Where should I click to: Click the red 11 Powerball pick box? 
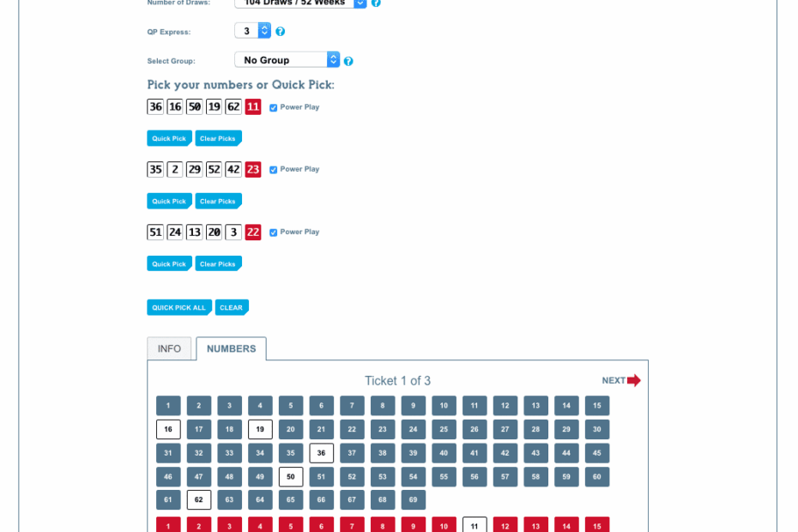[253, 107]
